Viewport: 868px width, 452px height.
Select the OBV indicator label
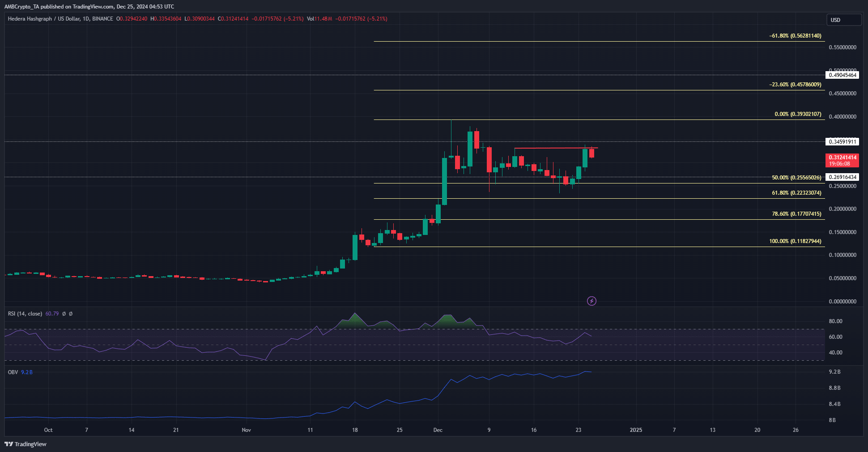(13, 372)
